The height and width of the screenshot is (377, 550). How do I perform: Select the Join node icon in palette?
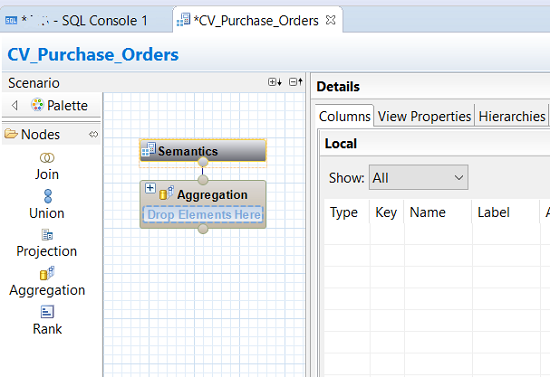tap(47, 158)
